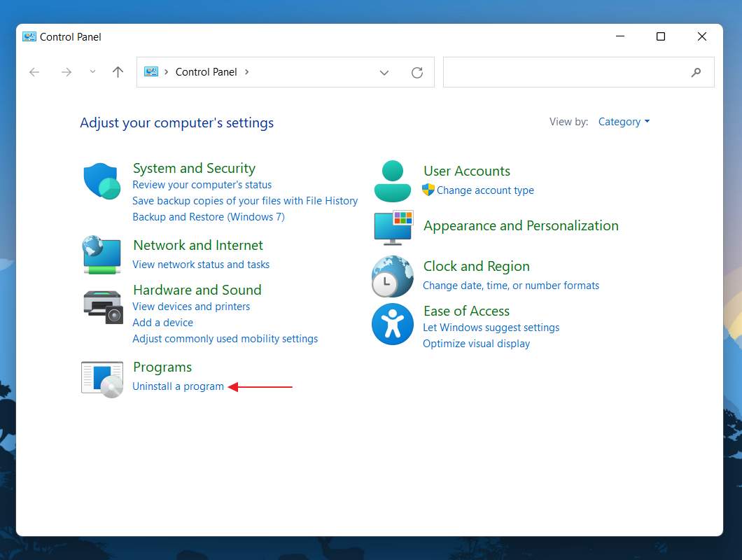Open the User Accounts person icon
Image resolution: width=742 pixels, height=560 pixels.
click(x=392, y=181)
